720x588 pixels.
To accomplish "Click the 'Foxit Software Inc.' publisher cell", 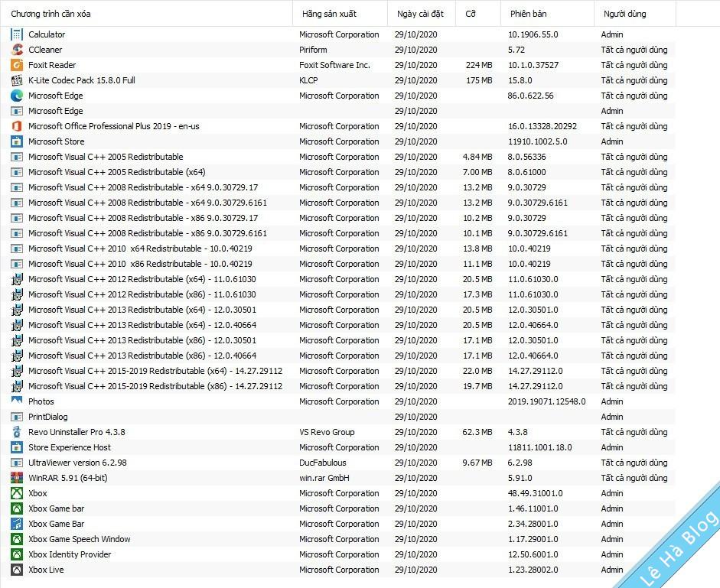I will tap(334, 65).
